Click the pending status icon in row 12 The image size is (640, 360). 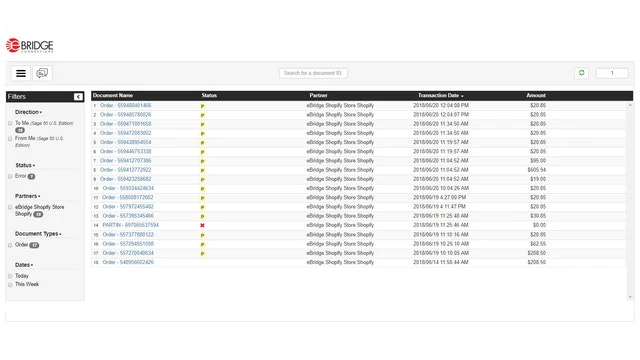(202, 207)
